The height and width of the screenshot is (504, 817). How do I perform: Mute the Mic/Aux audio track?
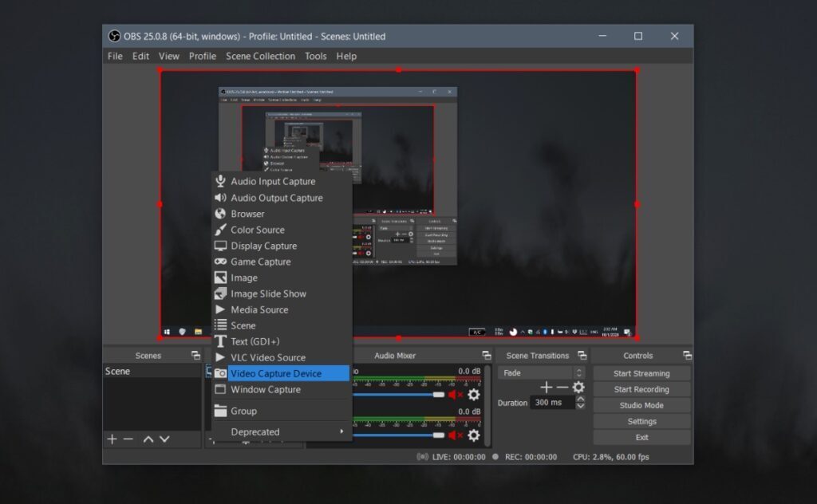click(452, 435)
